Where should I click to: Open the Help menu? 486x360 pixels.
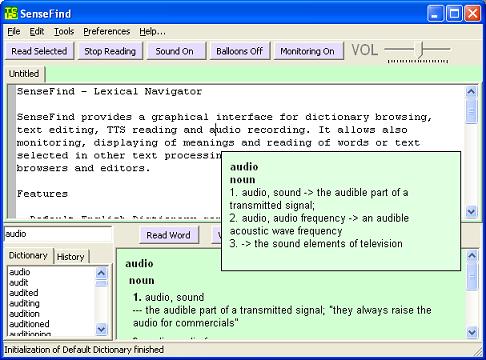pos(152,32)
